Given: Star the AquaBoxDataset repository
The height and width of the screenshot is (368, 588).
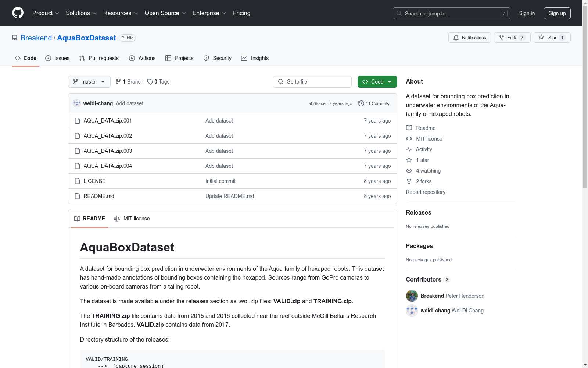Looking at the screenshot, I should [552, 38].
